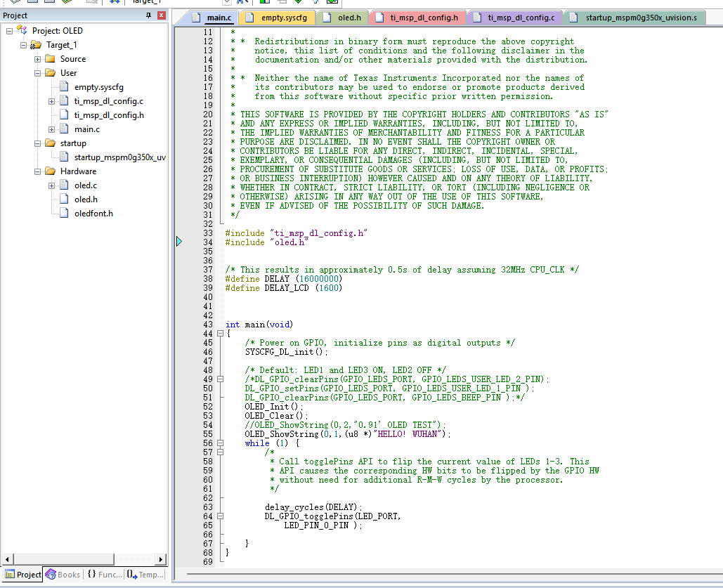The image size is (723, 588).
Task: Click file icon beside startup_mspm0g350x_uv in tree
Action: [64, 157]
